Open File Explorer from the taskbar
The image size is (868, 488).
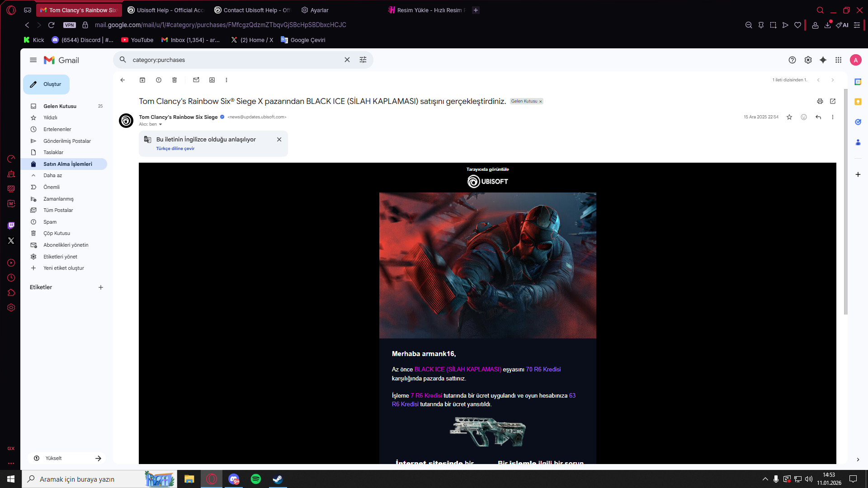(189, 479)
